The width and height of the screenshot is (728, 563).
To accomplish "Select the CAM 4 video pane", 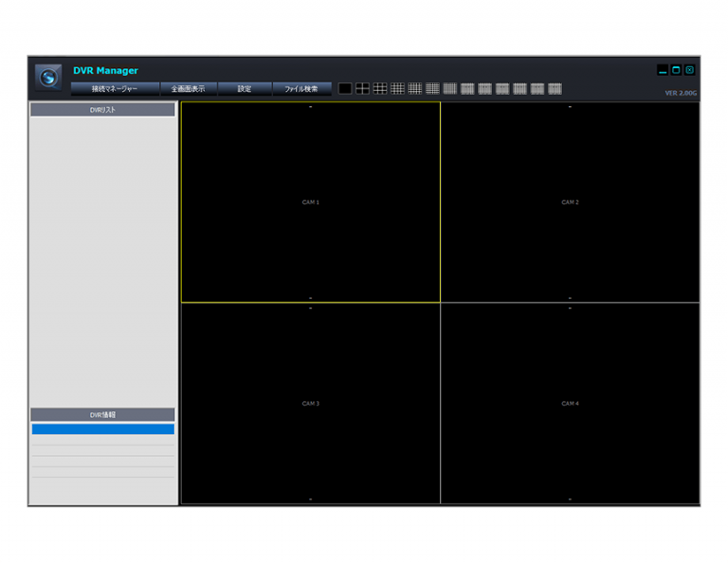I will pyautogui.click(x=570, y=403).
